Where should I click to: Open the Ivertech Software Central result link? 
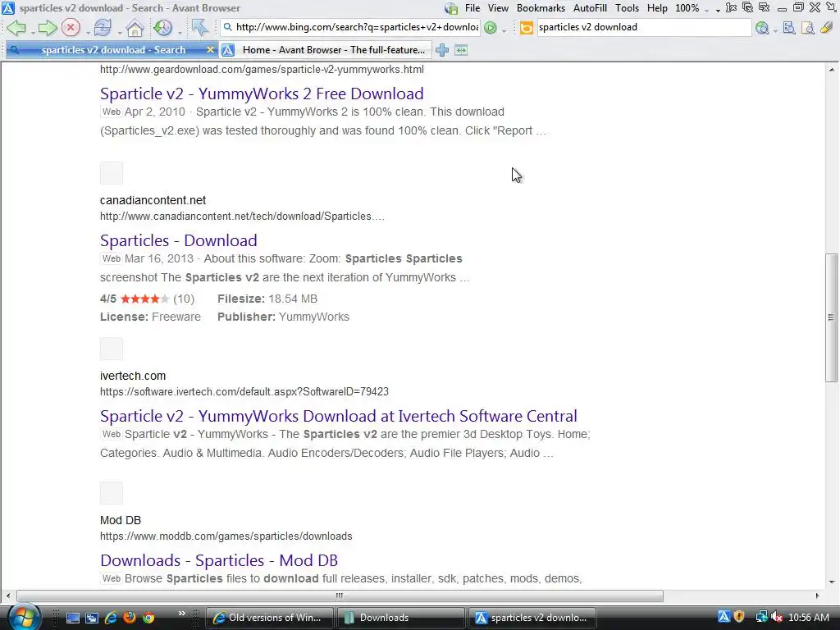point(339,416)
